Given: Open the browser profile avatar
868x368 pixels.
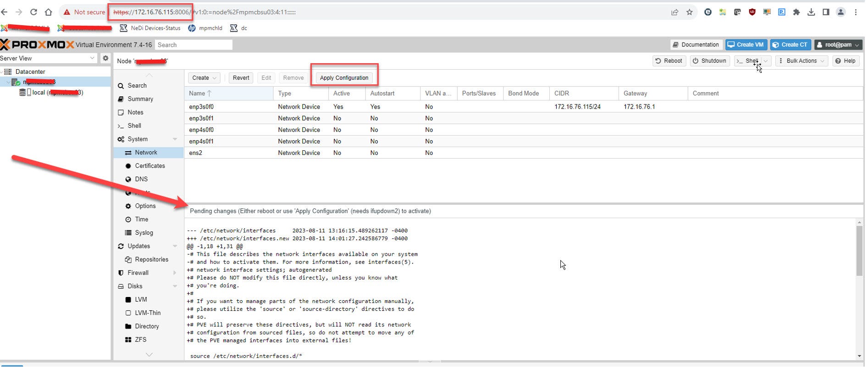Looking at the screenshot, I should click(x=840, y=12).
